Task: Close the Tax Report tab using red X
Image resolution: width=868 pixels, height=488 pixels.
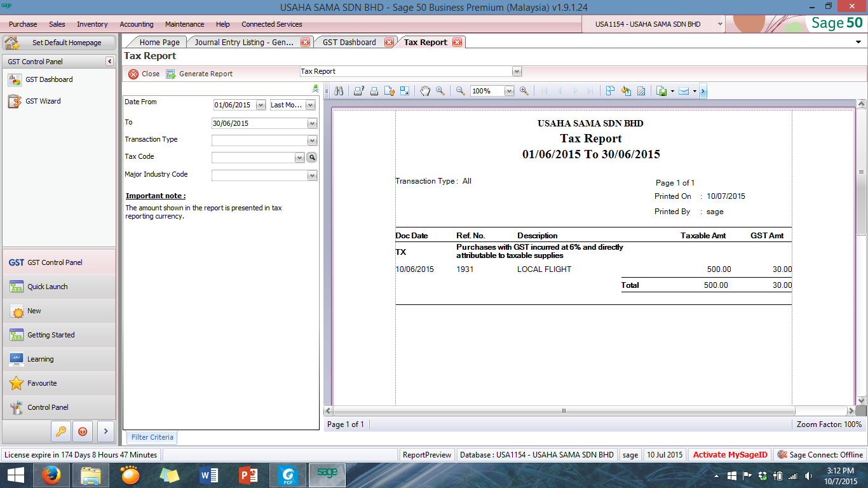Action: (457, 43)
